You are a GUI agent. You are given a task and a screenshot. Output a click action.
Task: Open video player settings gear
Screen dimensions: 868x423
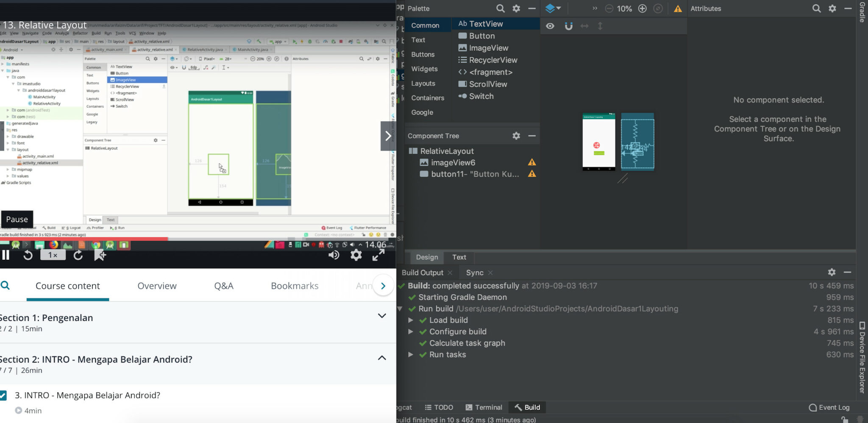[356, 255]
